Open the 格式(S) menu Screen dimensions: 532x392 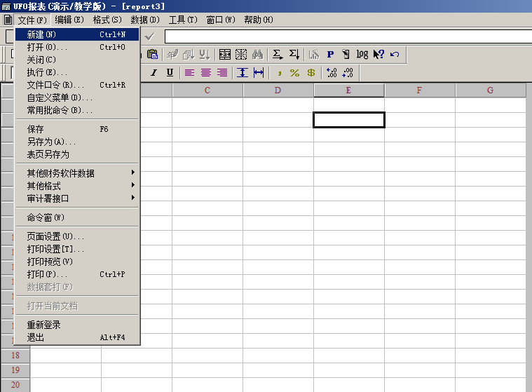tap(107, 20)
